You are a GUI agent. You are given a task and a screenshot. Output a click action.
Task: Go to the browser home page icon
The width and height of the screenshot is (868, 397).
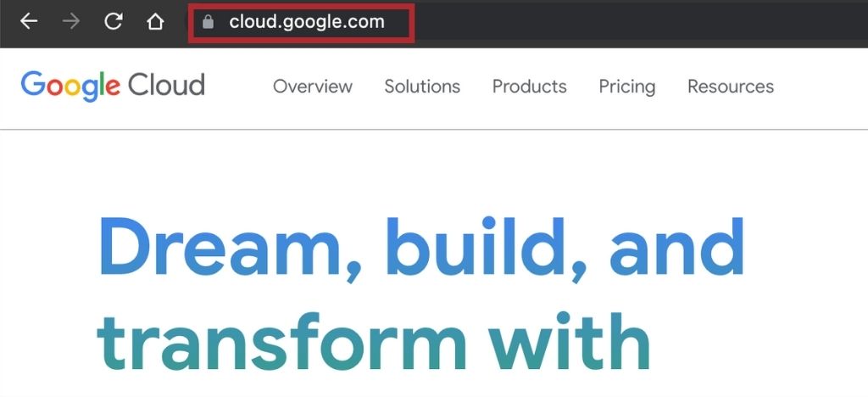tap(155, 22)
